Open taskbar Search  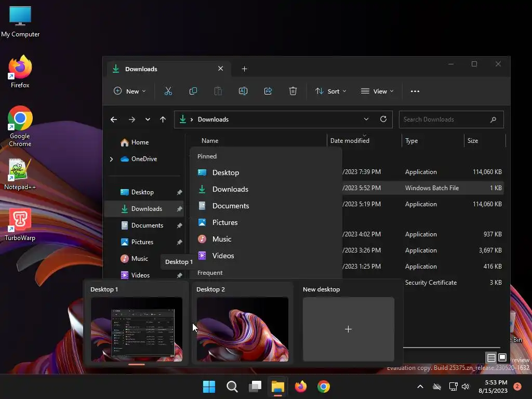coord(232,387)
